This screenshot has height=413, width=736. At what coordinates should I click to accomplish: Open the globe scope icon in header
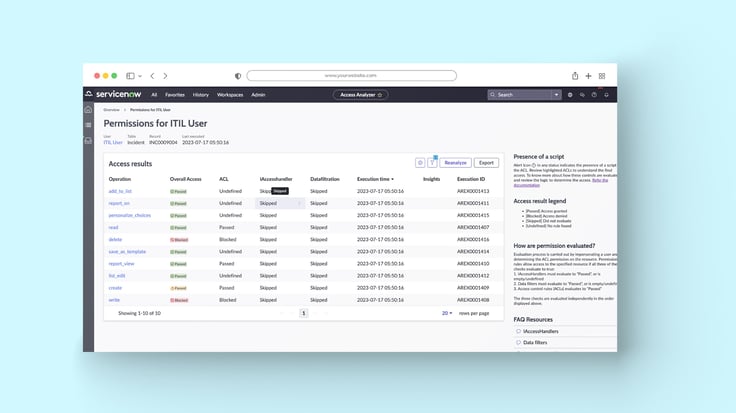pyautogui.click(x=570, y=95)
